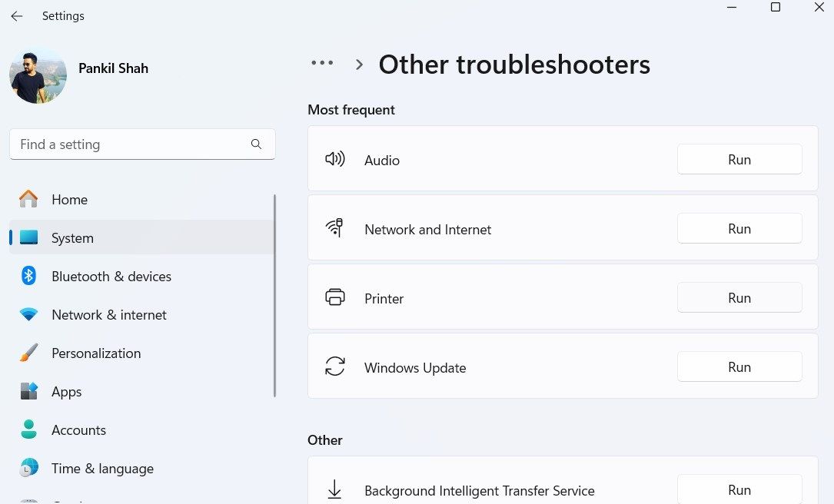834x504 pixels.
Task: Open the Home settings page
Action: 69,200
